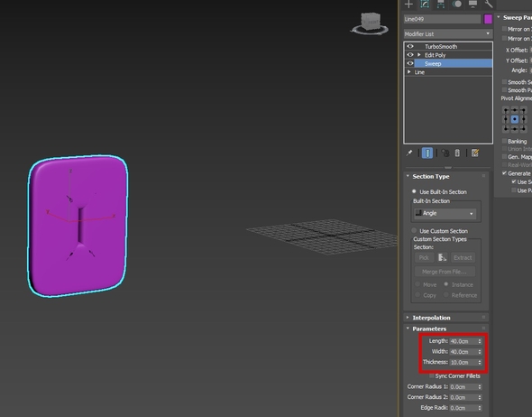Switch to the Modify panel tab icon
This screenshot has height=417, width=532.
425,5
